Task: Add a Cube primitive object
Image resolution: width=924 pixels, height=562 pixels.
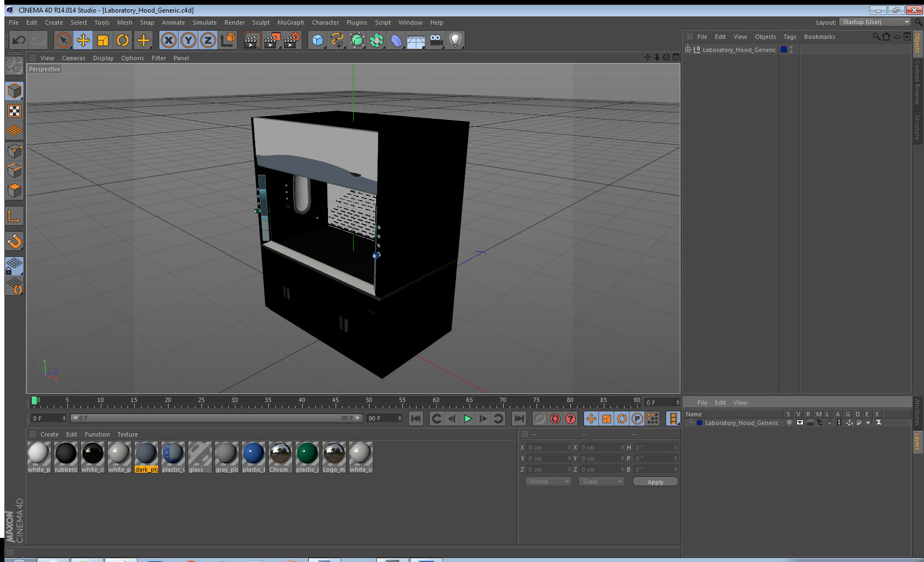Action: click(x=317, y=40)
